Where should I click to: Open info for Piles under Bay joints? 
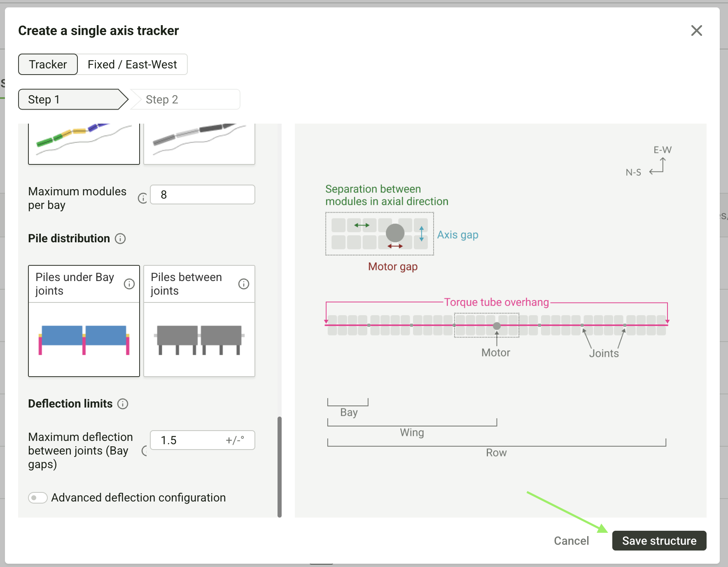pos(129,284)
